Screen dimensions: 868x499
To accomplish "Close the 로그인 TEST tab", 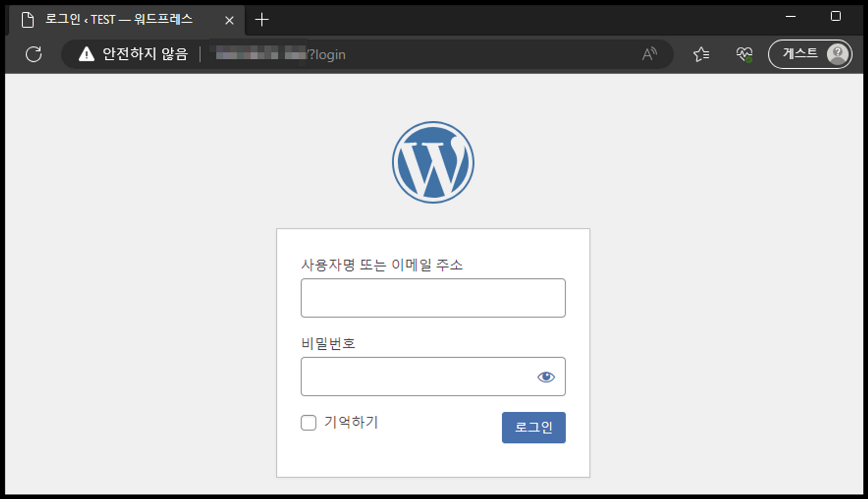I will point(229,20).
